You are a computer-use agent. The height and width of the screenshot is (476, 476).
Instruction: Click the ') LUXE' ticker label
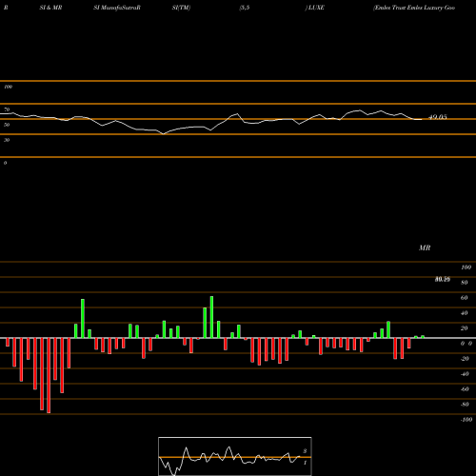point(315,8)
